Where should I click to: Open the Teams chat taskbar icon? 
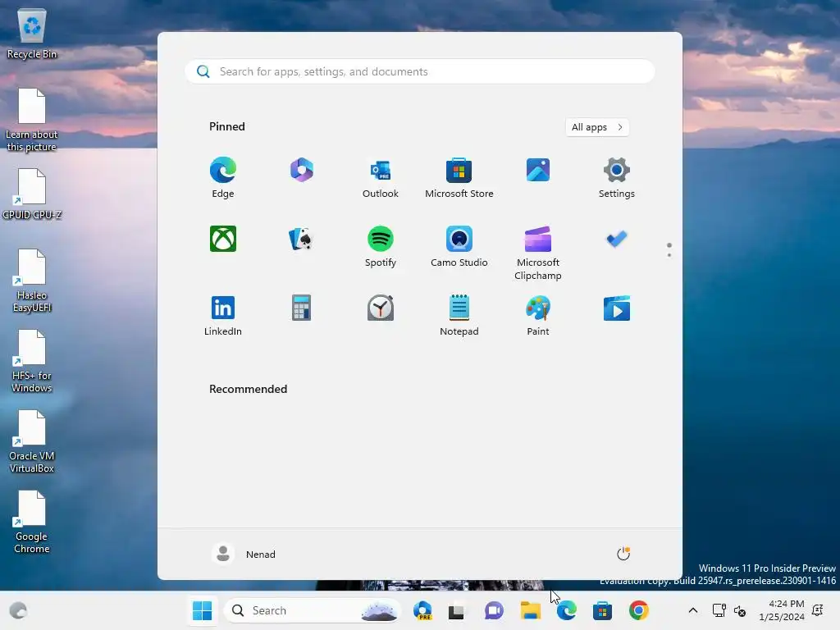(494, 610)
